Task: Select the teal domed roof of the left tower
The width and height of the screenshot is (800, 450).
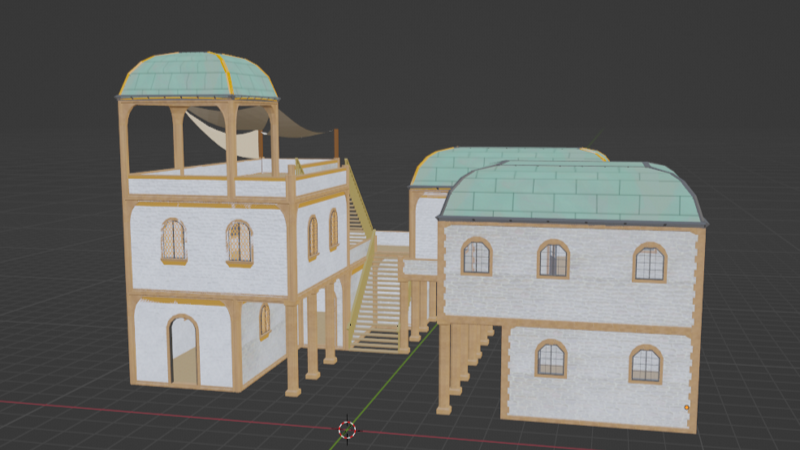Action: [198, 76]
